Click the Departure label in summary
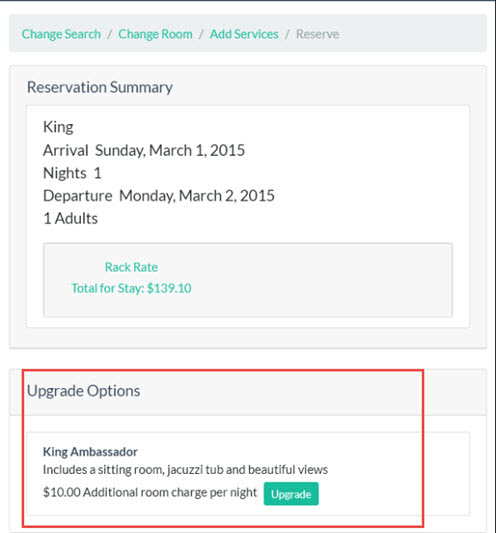The image size is (496, 533). point(78,196)
